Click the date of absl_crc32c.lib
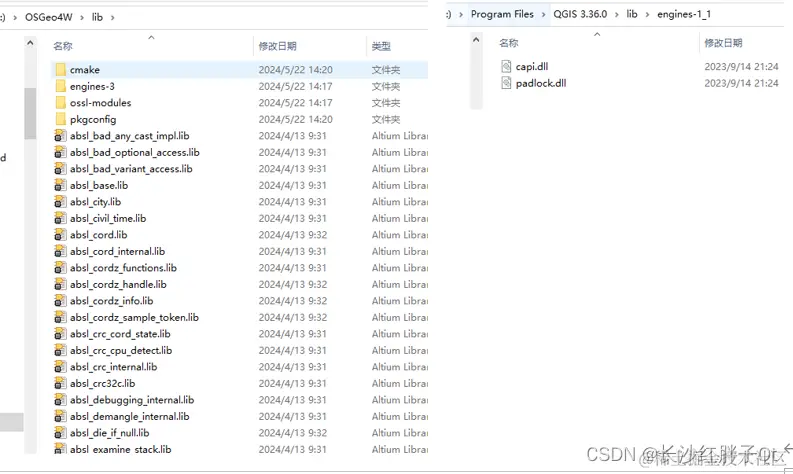This screenshot has height=474, width=793. coord(293,383)
